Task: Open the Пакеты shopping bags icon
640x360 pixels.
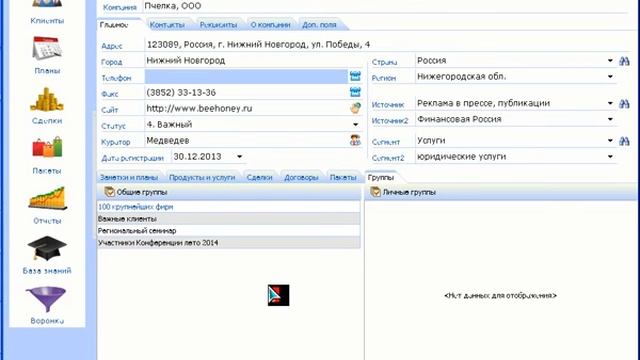Action: [x=47, y=147]
